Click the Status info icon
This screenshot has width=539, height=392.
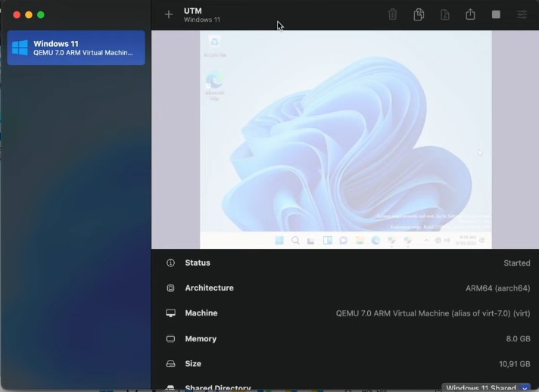(x=170, y=263)
